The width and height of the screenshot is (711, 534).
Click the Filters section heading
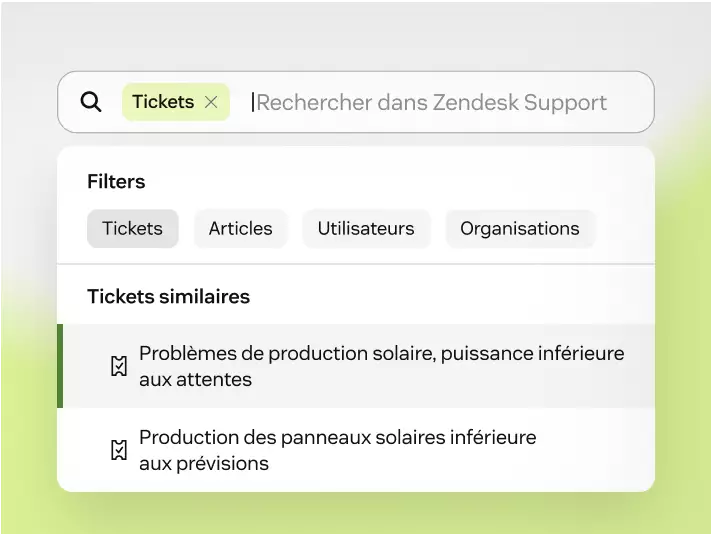tap(116, 181)
